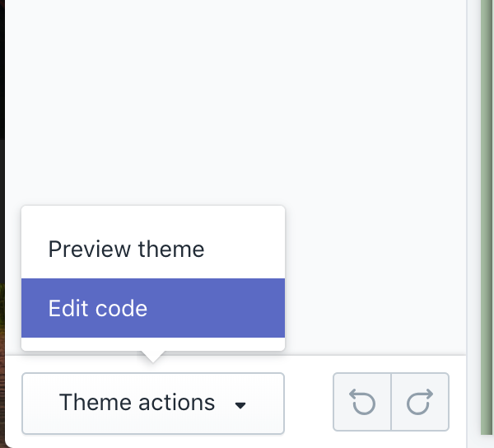
Task: Click the caret arrow beside Theme actions
Action: [x=240, y=405]
